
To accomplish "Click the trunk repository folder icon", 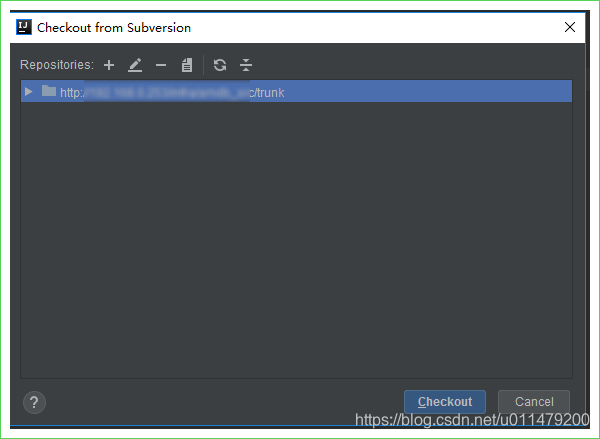I will point(49,91).
